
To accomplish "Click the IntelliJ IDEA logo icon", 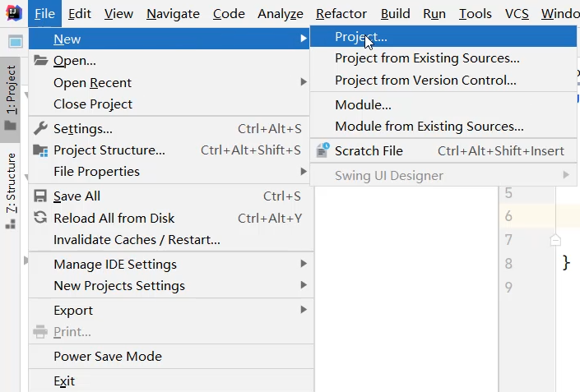I will (x=13, y=13).
